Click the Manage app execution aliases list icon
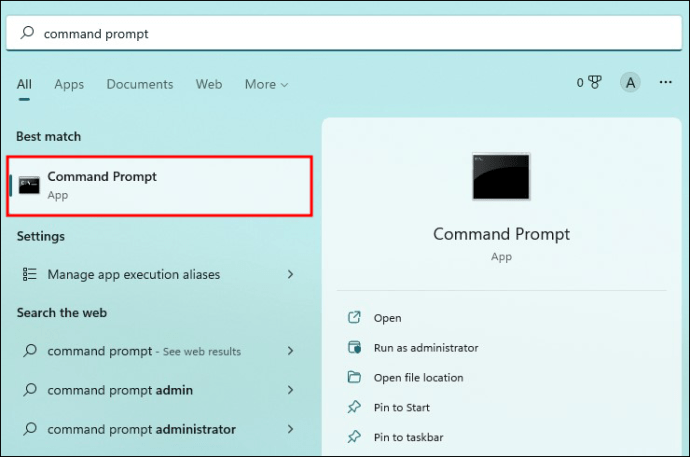 click(x=29, y=274)
